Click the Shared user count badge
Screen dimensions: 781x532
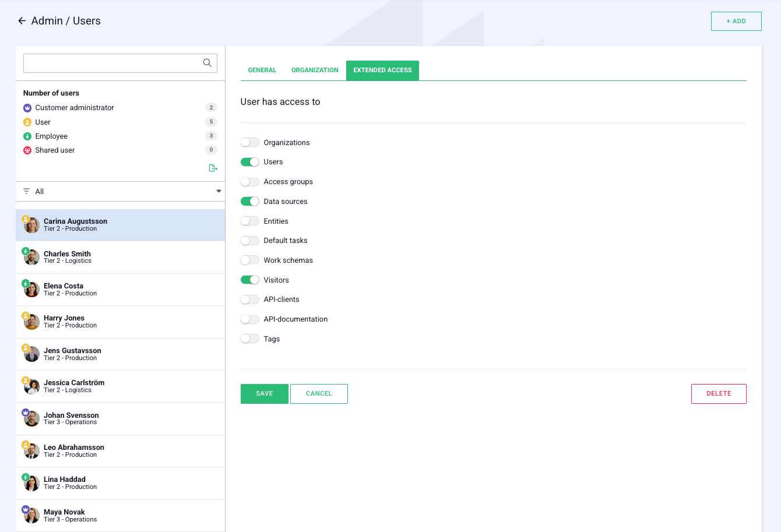211,150
